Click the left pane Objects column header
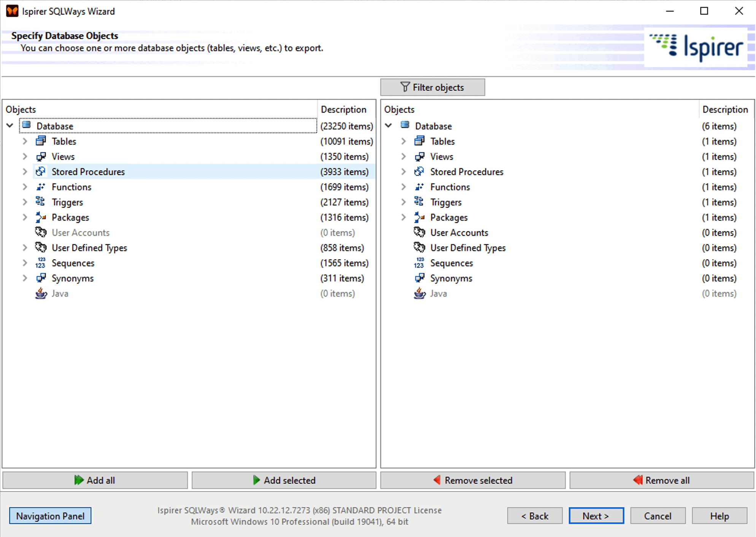Viewport: 756px width, 537px height. 160,110
